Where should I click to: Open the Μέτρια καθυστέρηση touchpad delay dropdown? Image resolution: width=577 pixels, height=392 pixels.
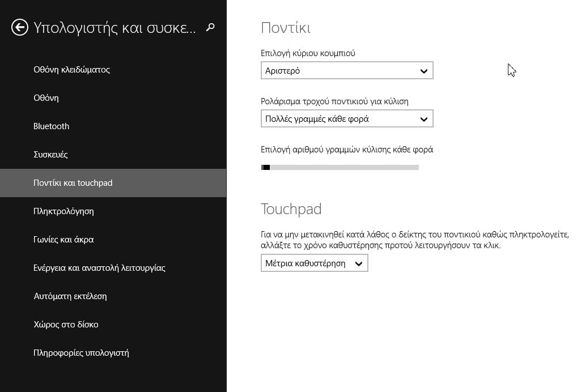tap(314, 263)
